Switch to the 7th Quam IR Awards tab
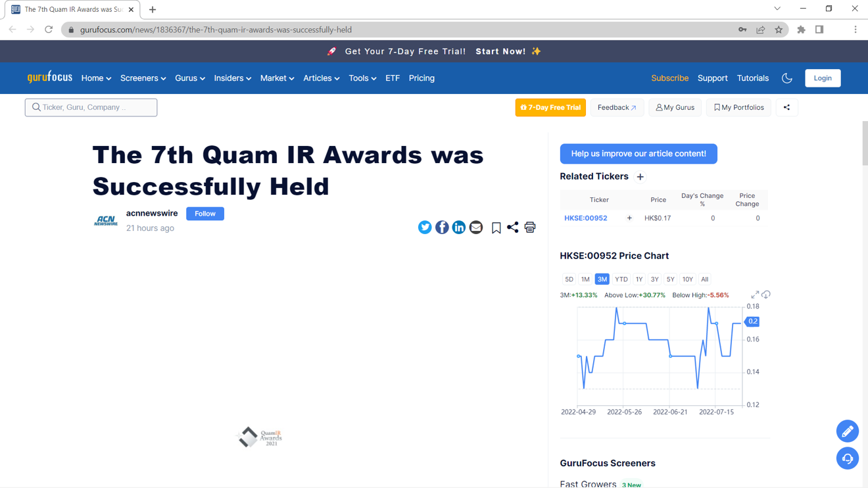Screen dimensions: 868x488 (x=72, y=10)
